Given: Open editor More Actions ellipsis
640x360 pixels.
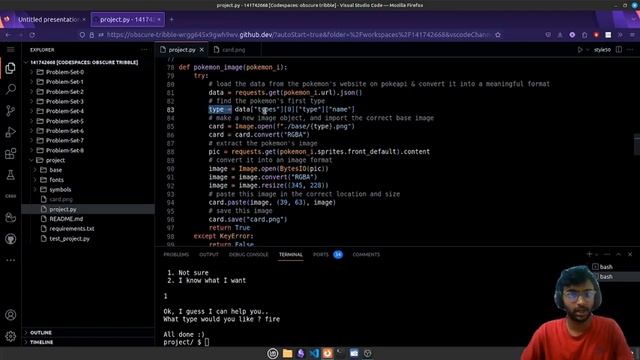Looking at the screenshot, I should (631, 50).
